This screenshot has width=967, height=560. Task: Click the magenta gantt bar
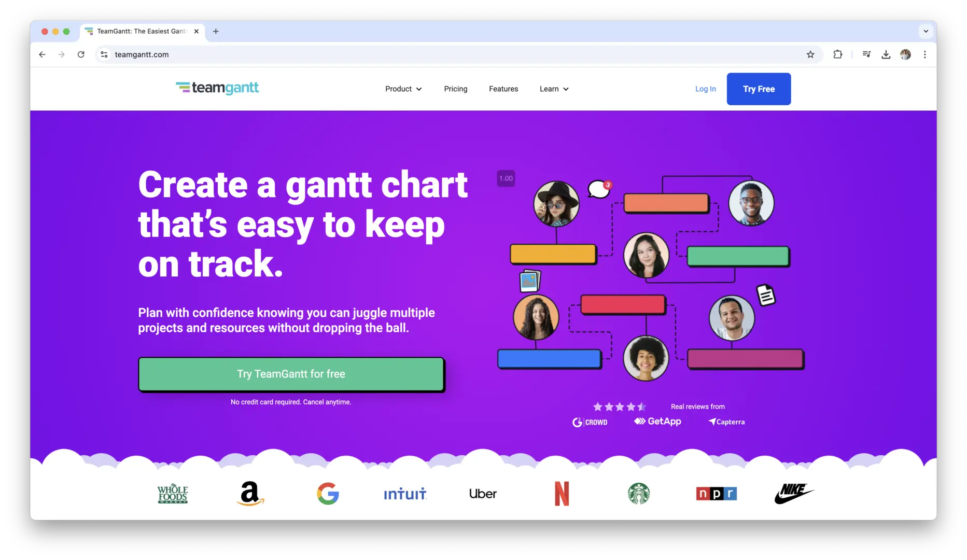tap(746, 359)
